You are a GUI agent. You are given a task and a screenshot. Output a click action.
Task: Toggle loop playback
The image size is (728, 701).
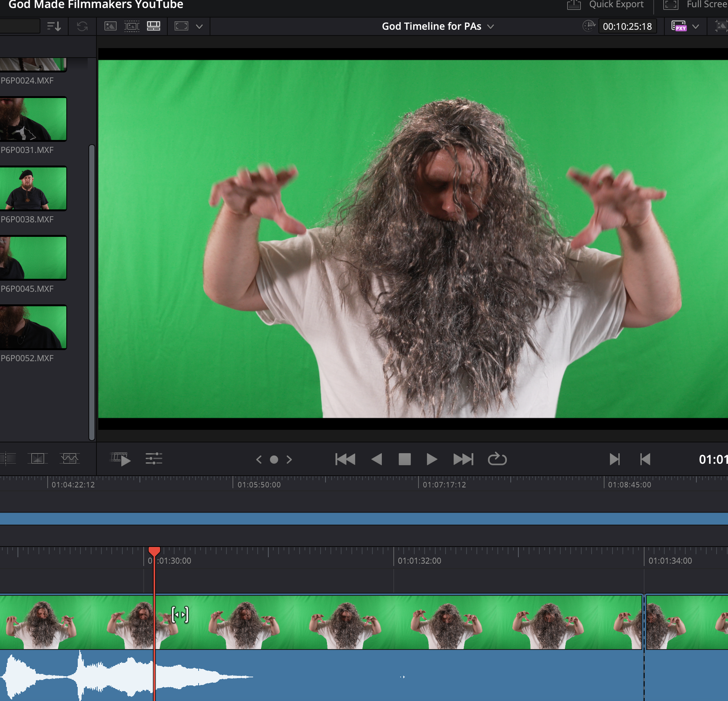[x=497, y=459]
